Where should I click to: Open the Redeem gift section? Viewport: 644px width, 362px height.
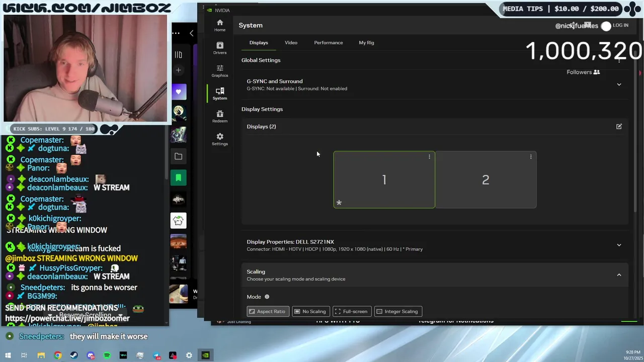tap(219, 117)
